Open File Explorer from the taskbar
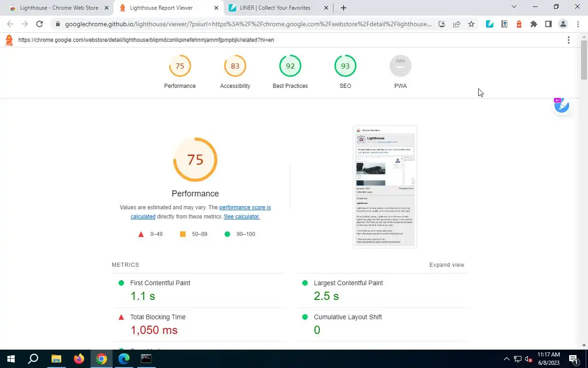The height and width of the screenshot is (368, 588). pos(56,359)
